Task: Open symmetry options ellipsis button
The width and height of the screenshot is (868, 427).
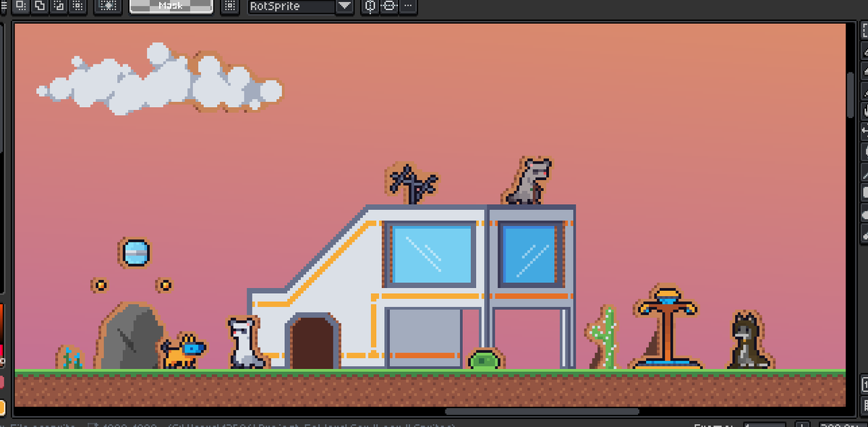Action: (408, 7)
